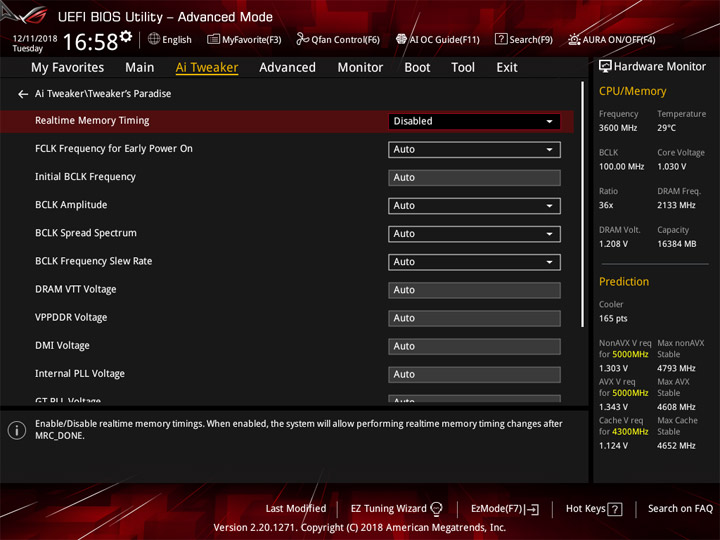Click the Realtime Memory Timing label
This screenshot has height=540, width=720.
coord(92,121)
